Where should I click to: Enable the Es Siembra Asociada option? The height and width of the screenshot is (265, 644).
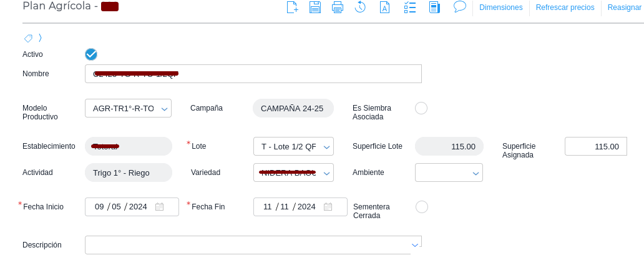pyautogui.click(x=421, y=108)
